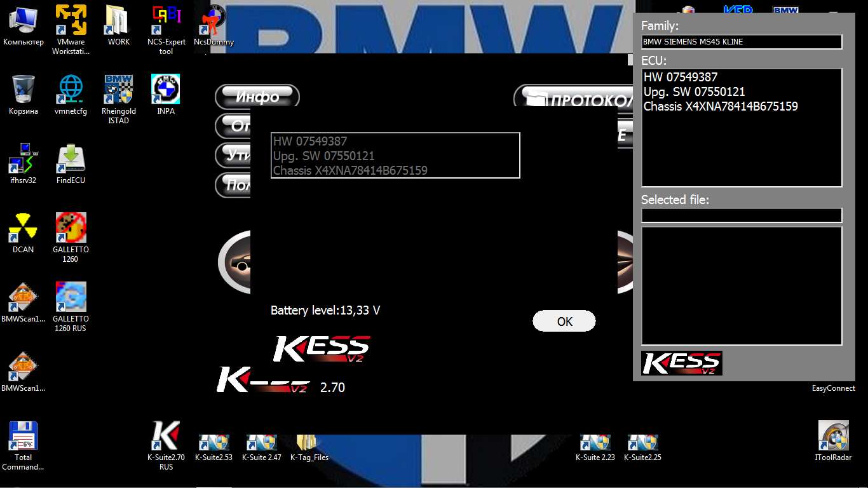Launch NCS-Expert tool shortcut
The height and width of the screenshot is (488, 868).
pos(166,22)
